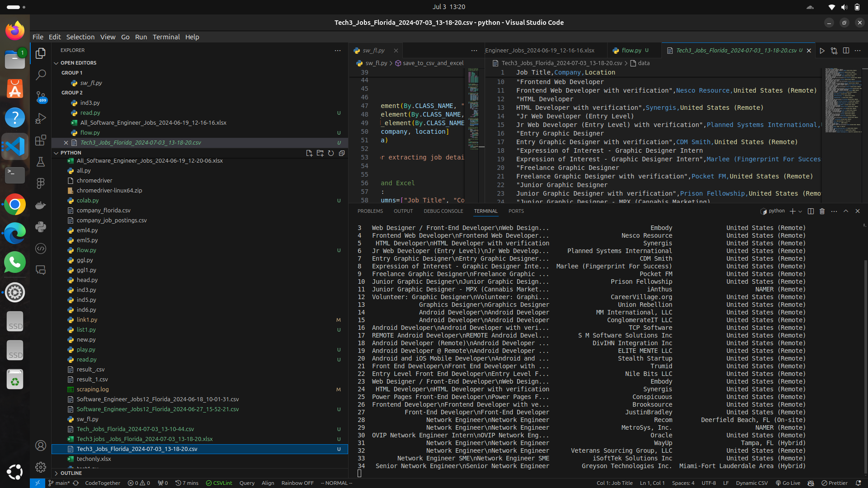Open the Extensions view
This screenshot has height=488, width=868.
pos(41,140)
